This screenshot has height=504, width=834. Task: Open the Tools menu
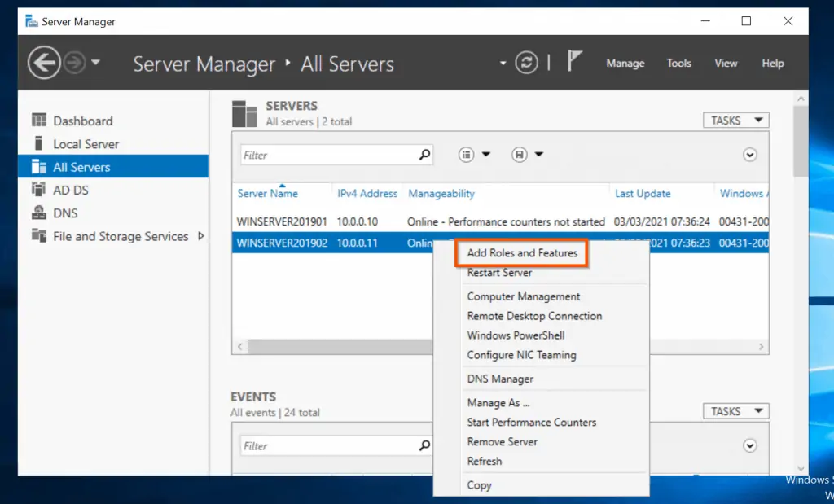click(678, 64)
